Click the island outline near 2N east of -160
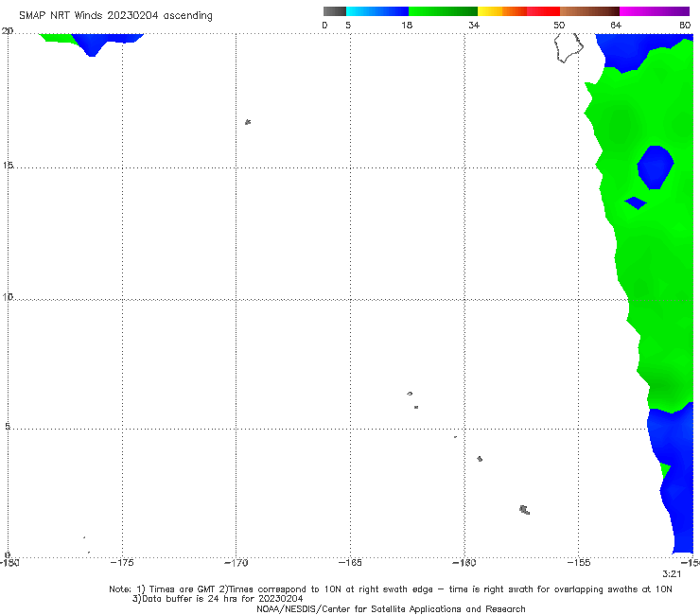 pos(525,510)
